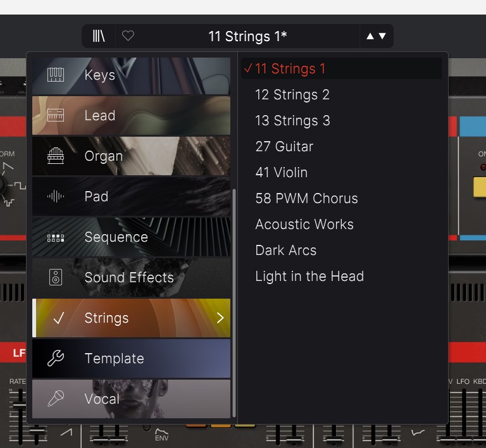Select the checked 11 Strings 1 preset
Image resolution: width=486 pixels, height=448 pixels.
pos(290,69)
